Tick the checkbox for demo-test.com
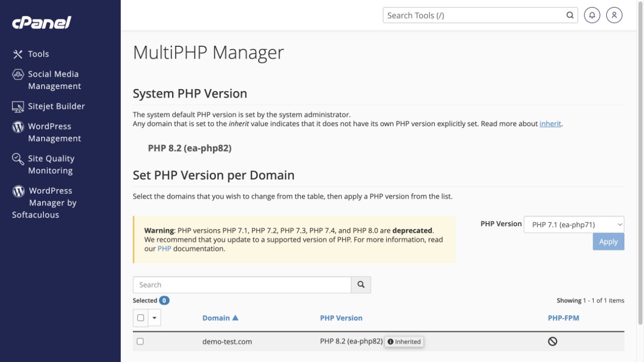The height and width of the screenshot is (362, 644). click(140, 342)
